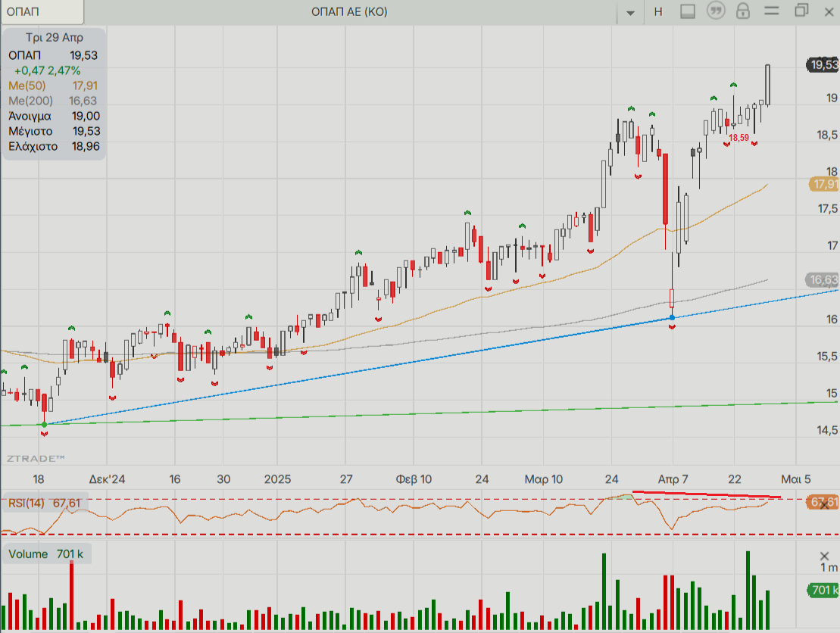Open the hamburger menu icon
Image resolution: width=840 pixels, height=633 pixels.
click(772, 11)
